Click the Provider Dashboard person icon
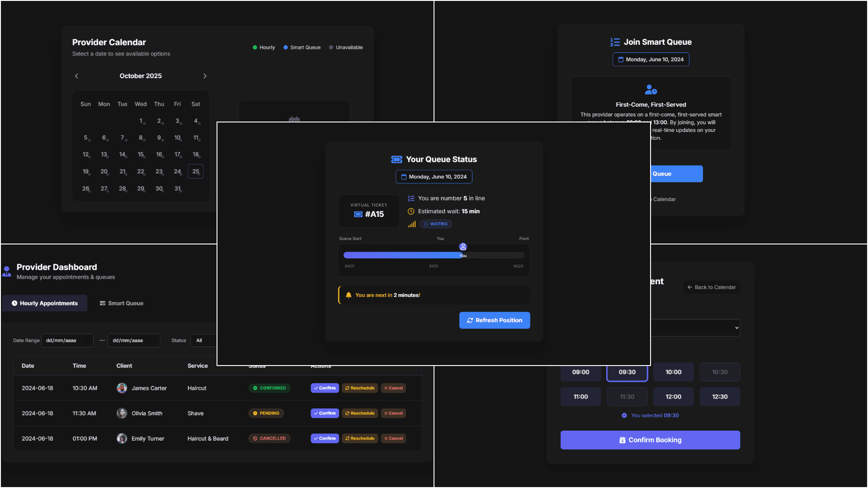Viewport: 868px width, 488px height. [7, 271]
